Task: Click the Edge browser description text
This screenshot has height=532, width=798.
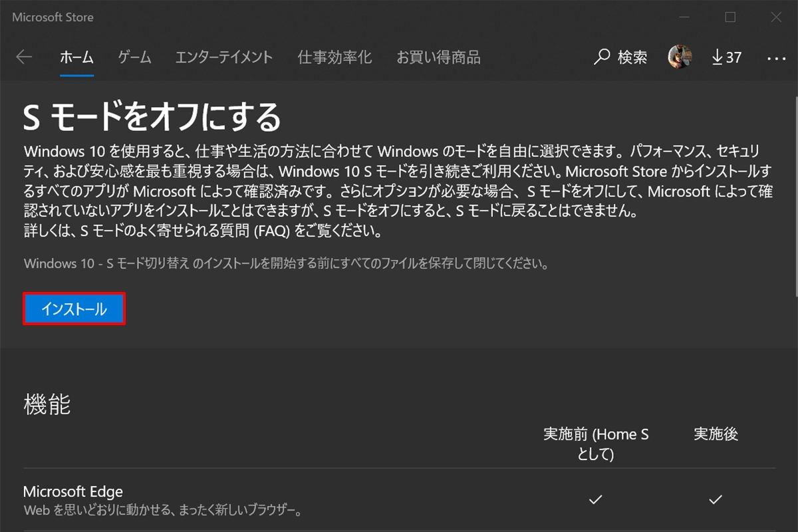Action: coord(164,511)
